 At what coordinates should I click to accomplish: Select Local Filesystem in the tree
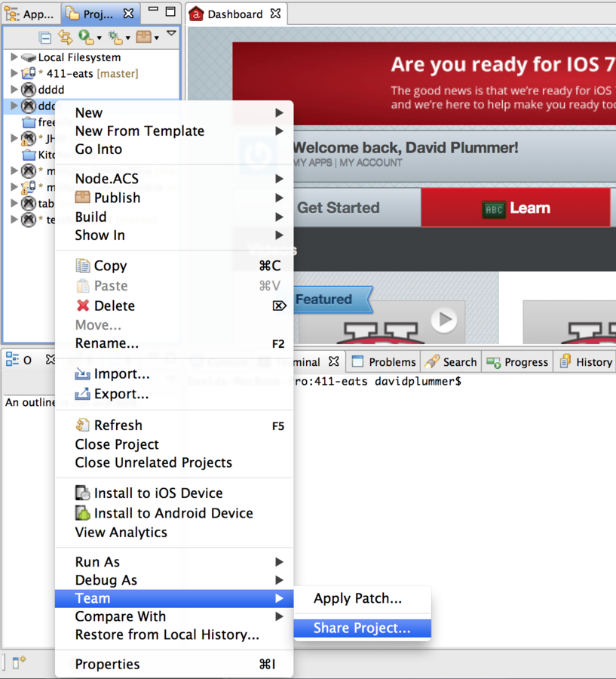tap(79, 57)
